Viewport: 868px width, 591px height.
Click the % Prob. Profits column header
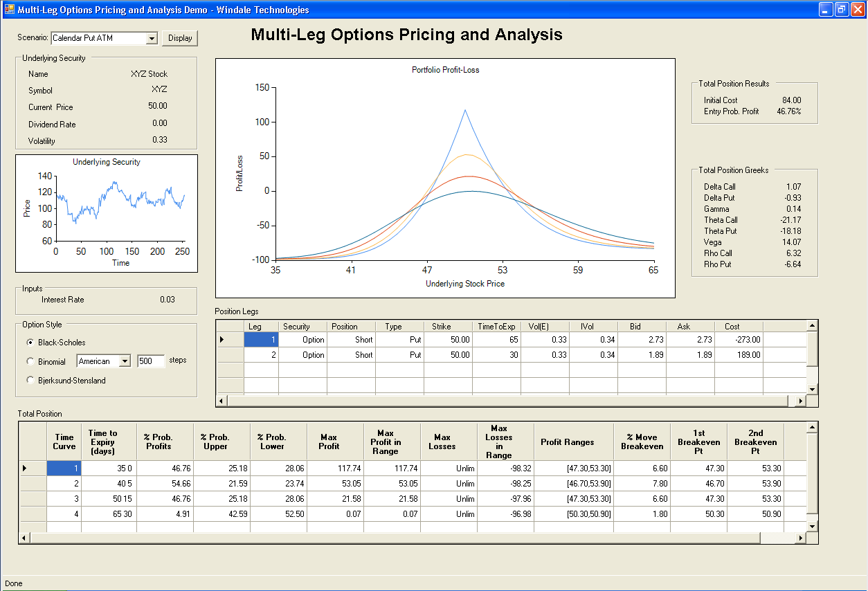165,442
